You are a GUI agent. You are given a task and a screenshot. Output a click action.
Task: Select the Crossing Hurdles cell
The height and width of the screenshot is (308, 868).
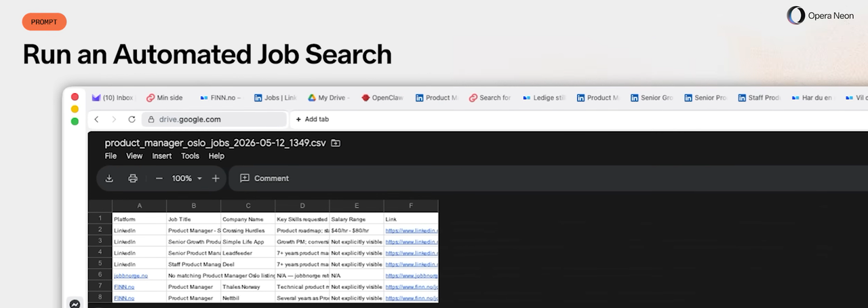[248, 230]
